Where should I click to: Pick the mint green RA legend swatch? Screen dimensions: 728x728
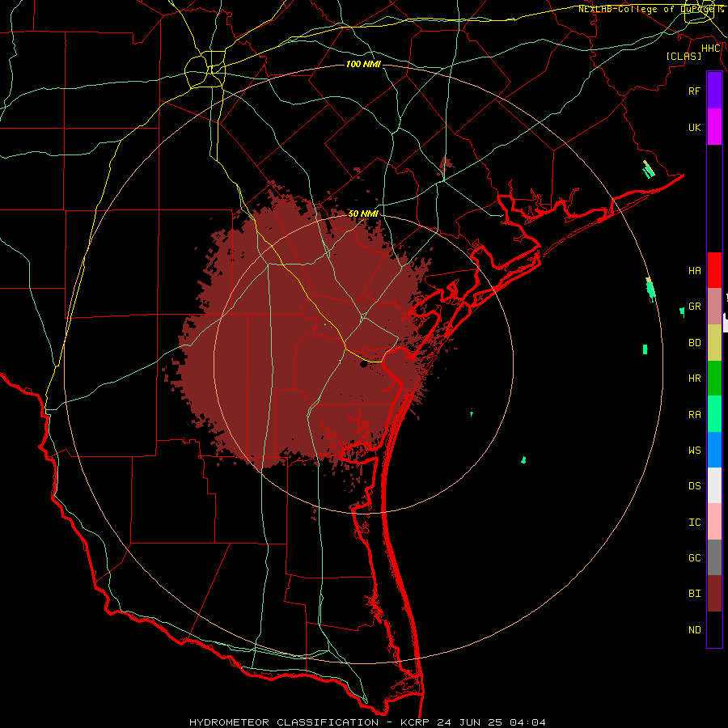714,414
